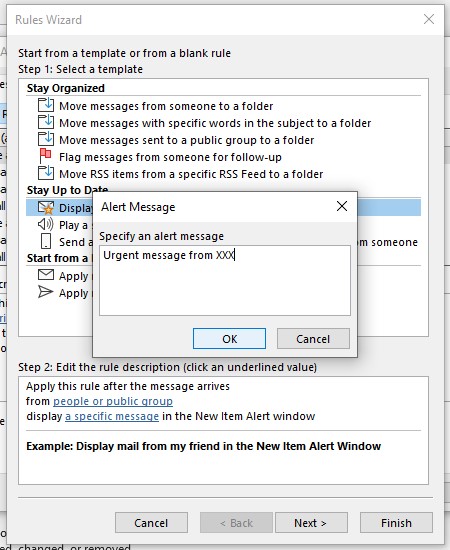
Task: Click the move icon beside the RSS Feed template
Action: [x=46, y=173]
